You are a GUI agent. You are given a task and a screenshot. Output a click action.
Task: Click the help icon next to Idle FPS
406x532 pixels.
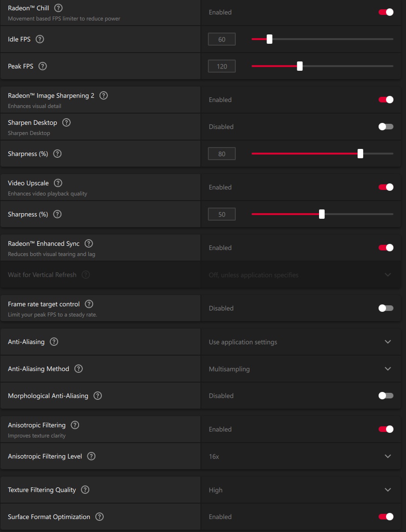pyautogui.click(x=40, y=39)
